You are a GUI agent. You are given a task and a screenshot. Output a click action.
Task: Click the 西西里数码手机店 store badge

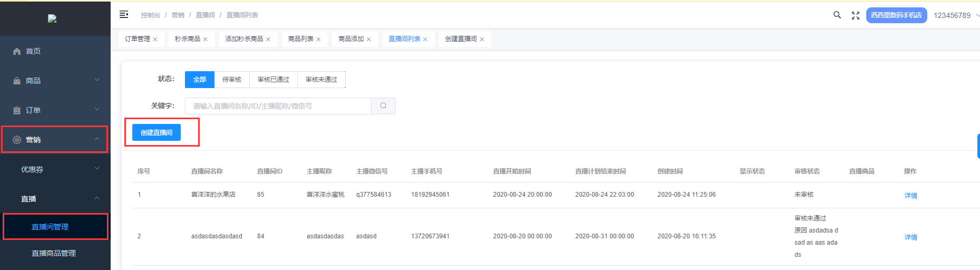[x=896, y=15]
